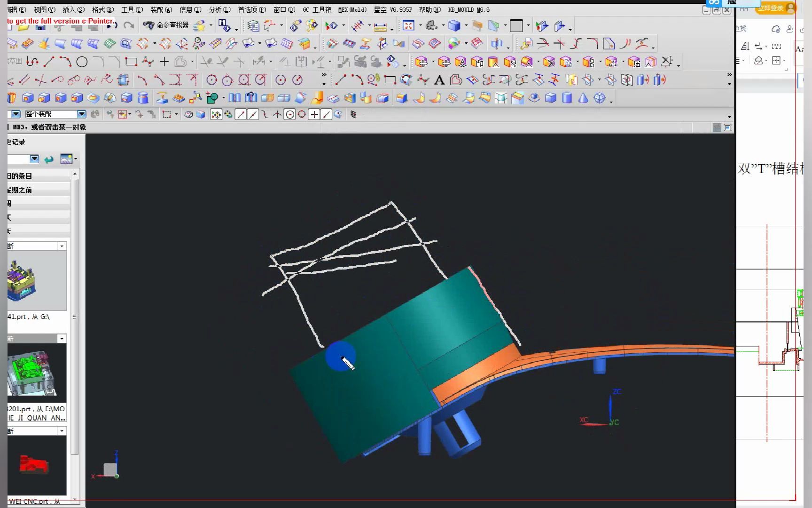Screen dimensions: 812x508
Task: Click the gray background color swatch
Action: coord(516,26)
